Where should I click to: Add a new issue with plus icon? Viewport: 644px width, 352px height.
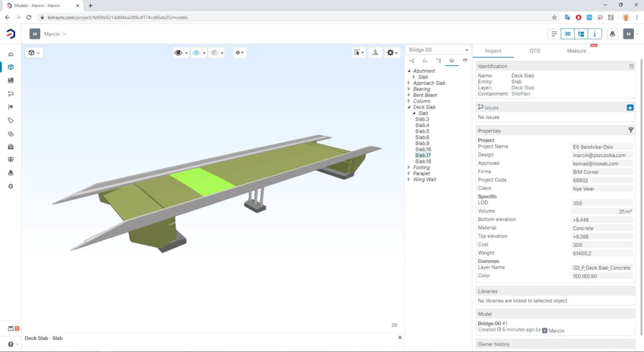(630, 108)
